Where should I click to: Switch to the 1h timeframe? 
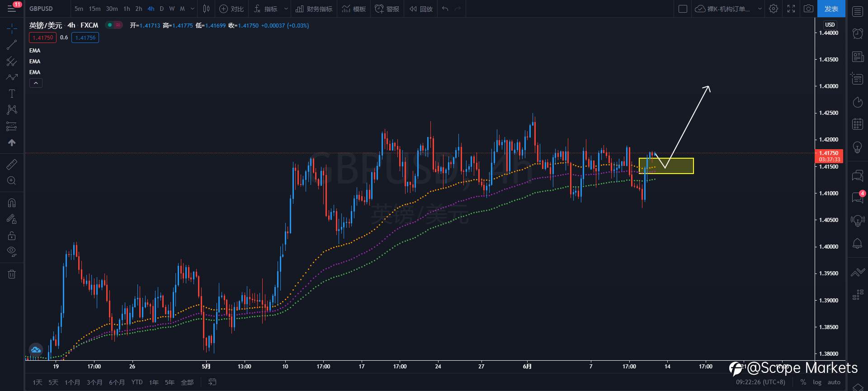click(127, 9)
